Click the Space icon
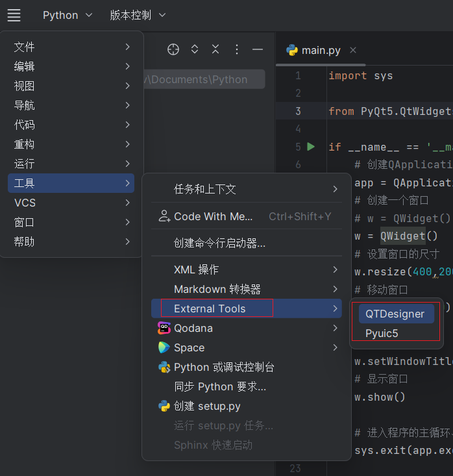The width and height of the screenshot is (453, 476). pos(164,347)
